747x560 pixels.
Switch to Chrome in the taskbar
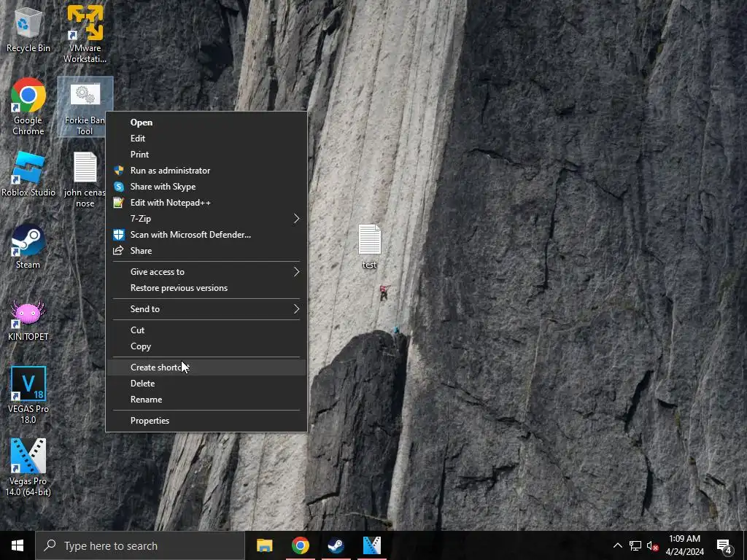pos(300,545)
